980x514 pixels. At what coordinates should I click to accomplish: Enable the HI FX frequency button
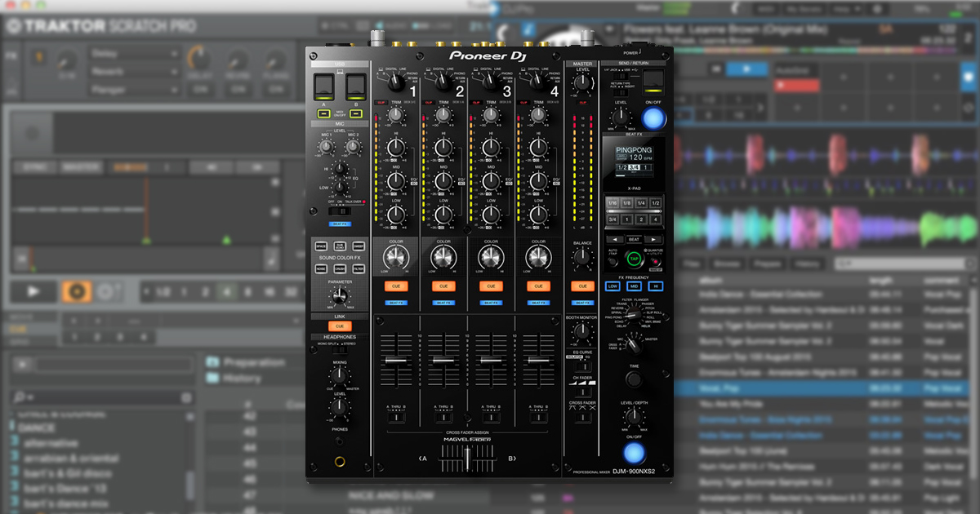[x=654, y=286]
